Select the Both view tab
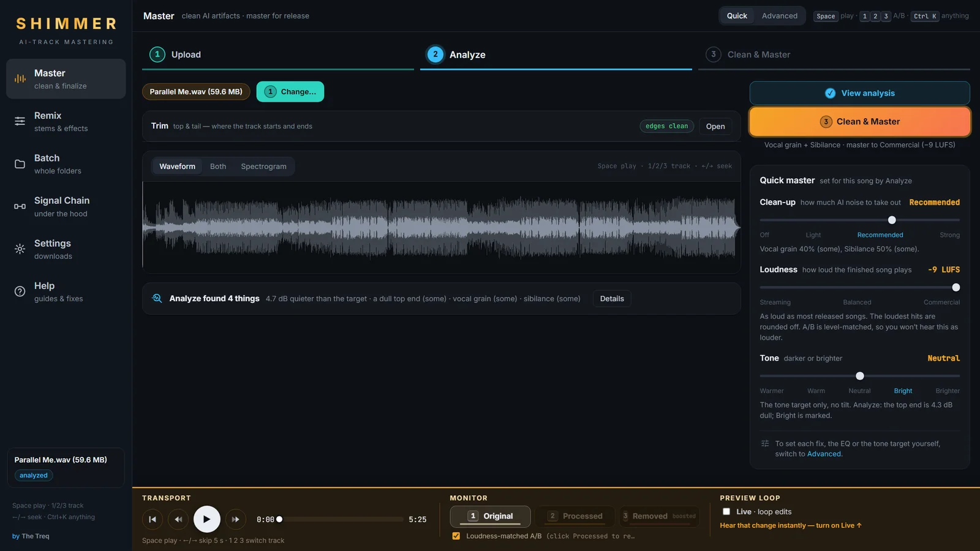Image resolution: width=980 pixels, height=551 pixels. point(218,167)
